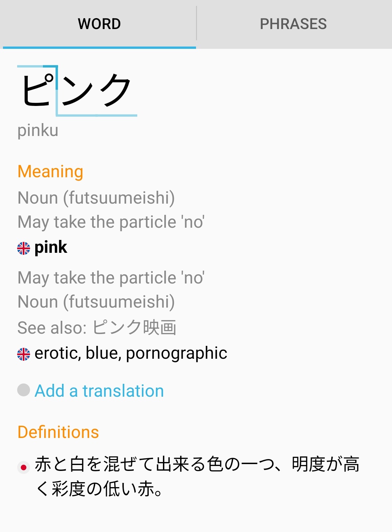392x532 pixels.
Task: Tap the katakana character ン
Action: 77,90
